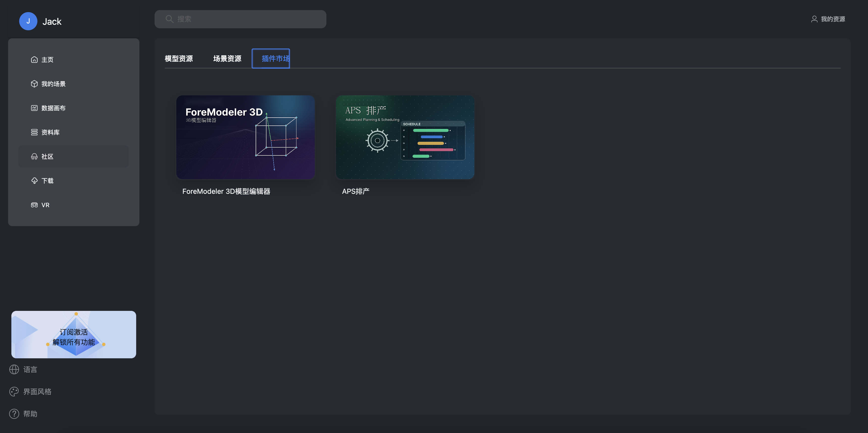The height and width of the screenshot is (433, 868).
Task: Click the person icon beside 我的资源
Action: coord(814,19)
